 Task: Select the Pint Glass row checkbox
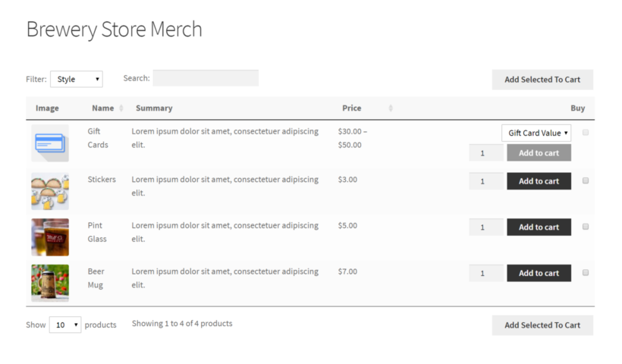click(x=586, y=227)
